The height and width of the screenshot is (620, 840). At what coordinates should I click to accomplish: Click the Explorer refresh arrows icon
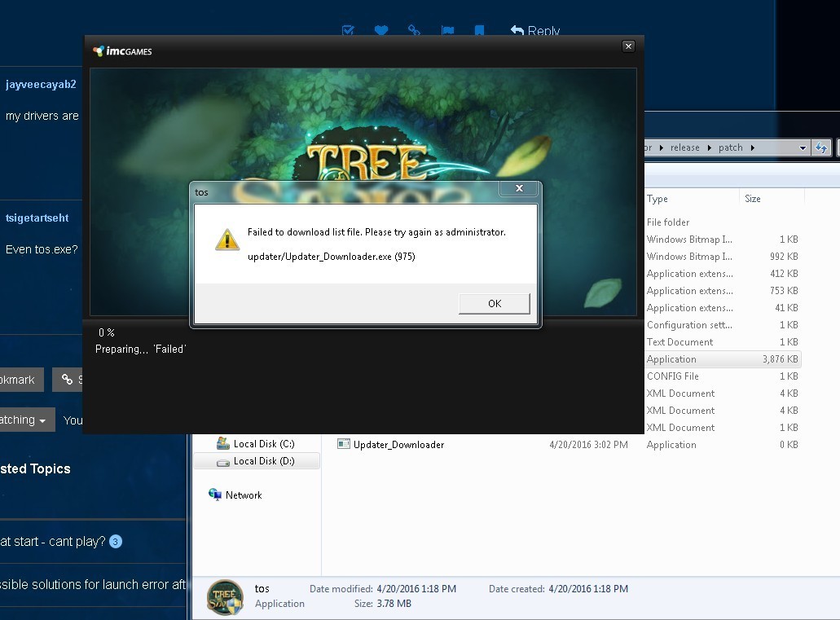pyautogui.click(x=821, y=147)
